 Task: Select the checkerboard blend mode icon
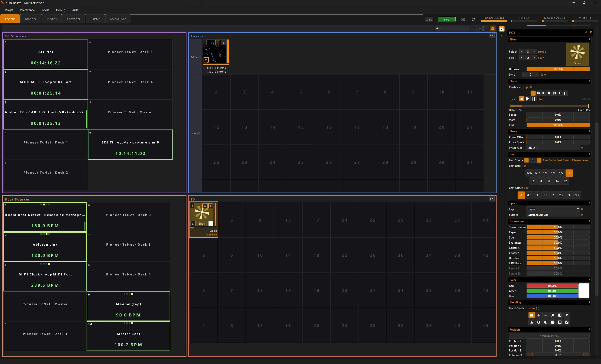point(567,322)
